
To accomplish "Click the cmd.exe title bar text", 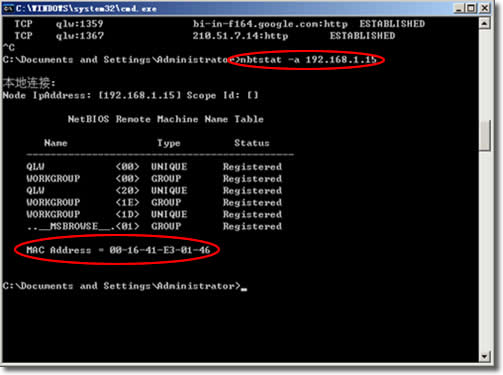I will pos(86,9).
